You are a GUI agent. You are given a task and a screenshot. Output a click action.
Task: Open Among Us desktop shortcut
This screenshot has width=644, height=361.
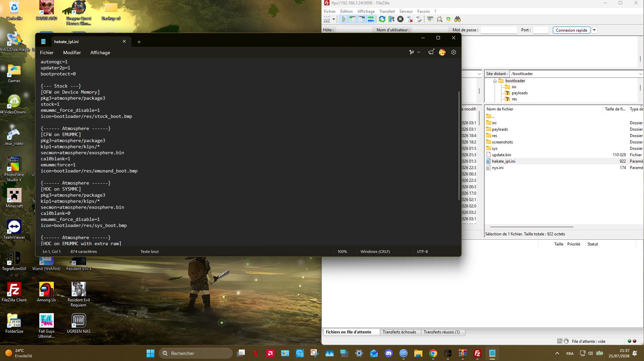46,292
